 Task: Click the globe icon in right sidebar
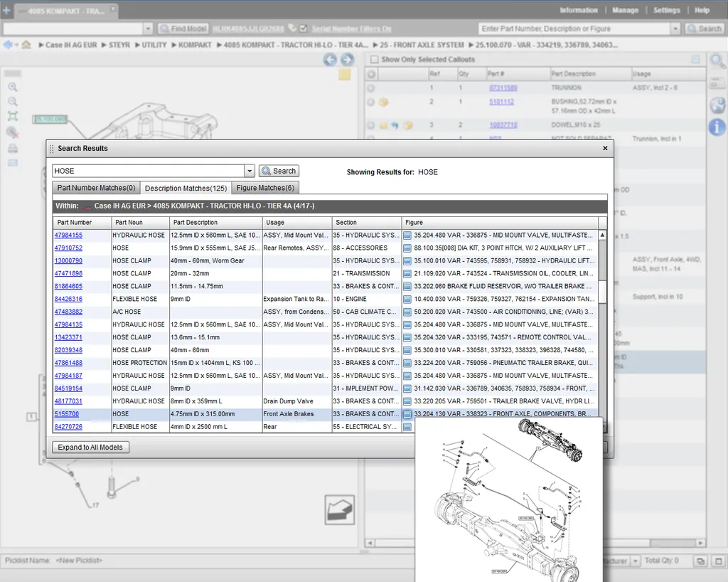[x=717, y=105]
